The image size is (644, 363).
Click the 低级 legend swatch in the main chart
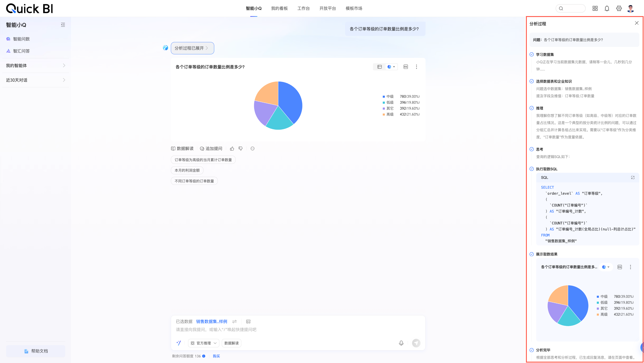384,102
